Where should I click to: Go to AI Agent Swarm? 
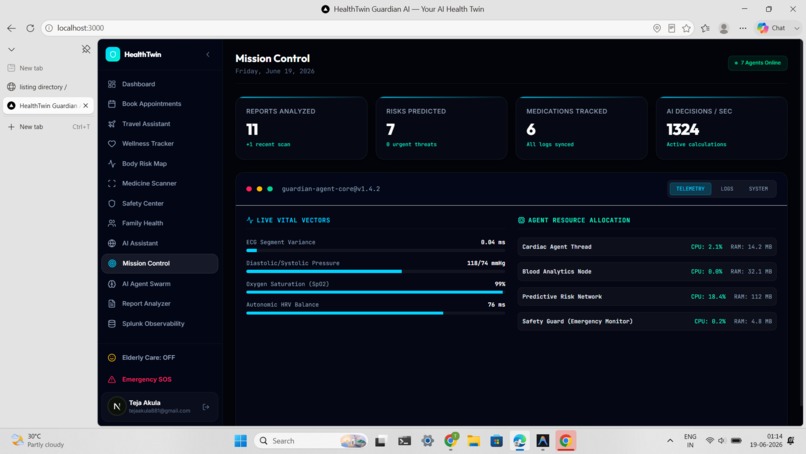coord(159,284)
